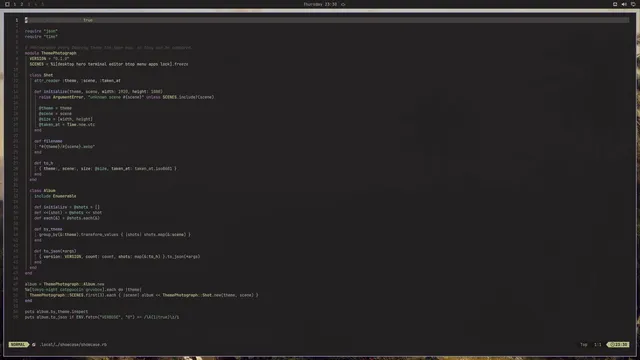
Task: Click the group_by transform_values line
Action: tap(115, 235)
